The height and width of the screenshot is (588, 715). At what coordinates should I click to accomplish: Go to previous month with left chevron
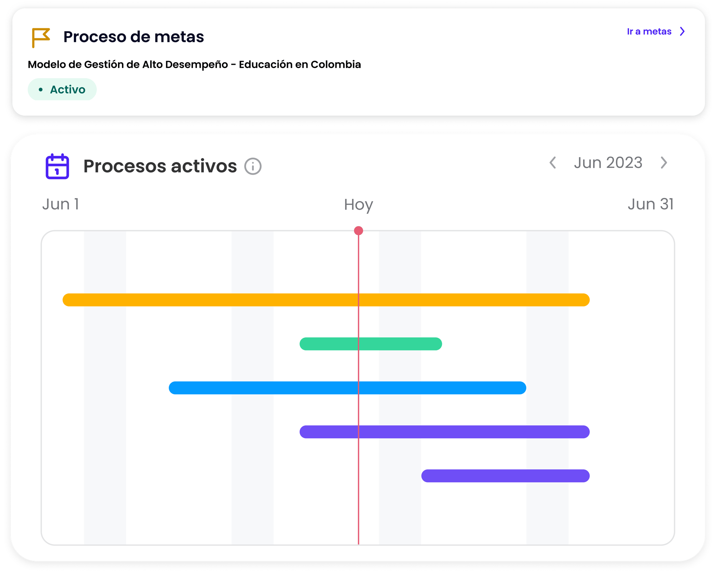pyautogui.click(x=553, y=163)
